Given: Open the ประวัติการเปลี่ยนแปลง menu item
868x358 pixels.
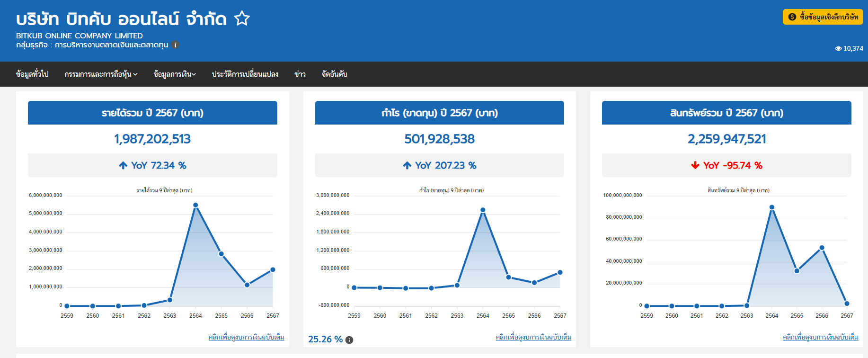Looking at the screenshot, I should click(x=245, y=74).
